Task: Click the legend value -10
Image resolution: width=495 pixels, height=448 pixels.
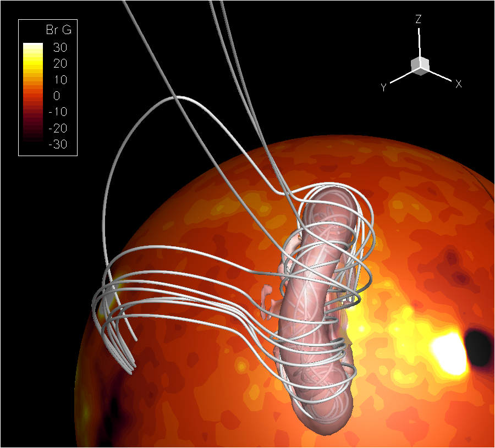Action: tap(58, 112)
